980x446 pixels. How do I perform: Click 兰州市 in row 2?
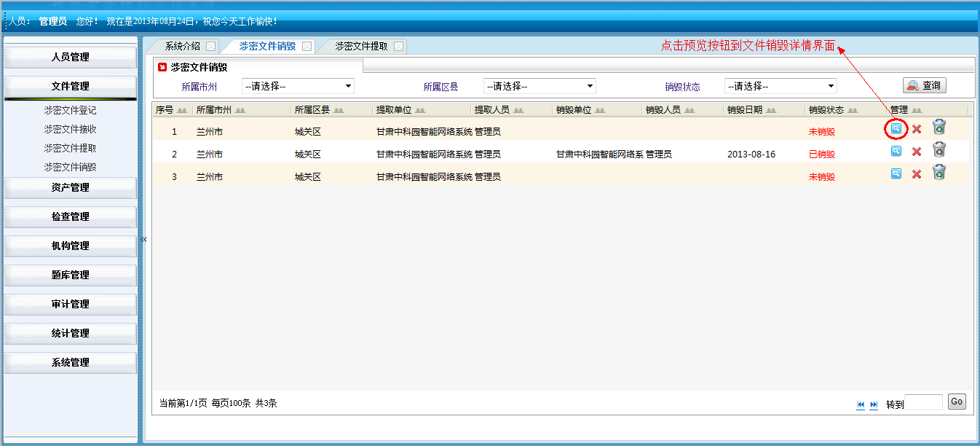(210, 154)
